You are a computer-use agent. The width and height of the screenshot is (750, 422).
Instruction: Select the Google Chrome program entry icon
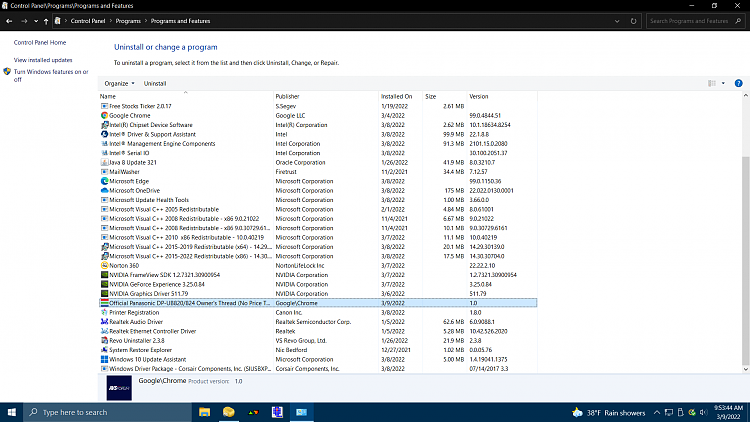(x=104, y=115)
